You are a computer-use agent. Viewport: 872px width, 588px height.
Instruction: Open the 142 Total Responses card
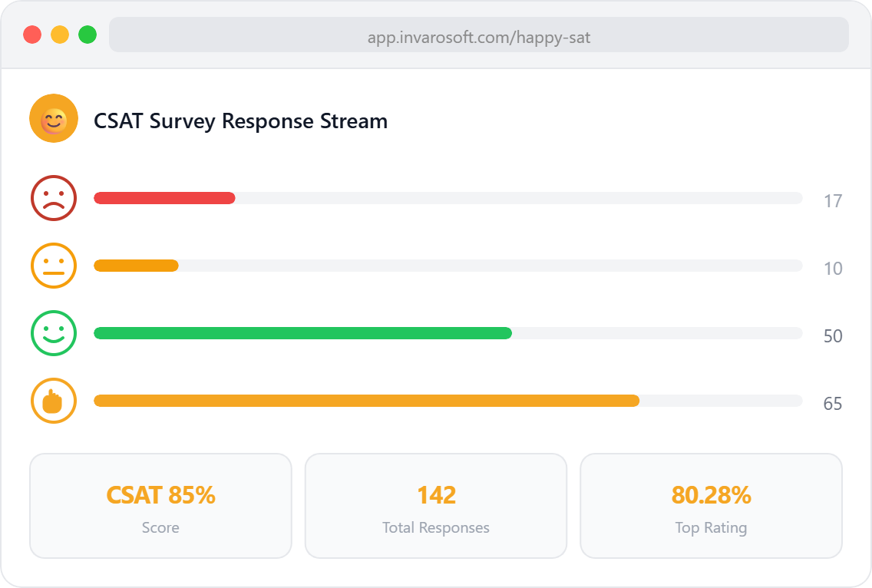436,506
